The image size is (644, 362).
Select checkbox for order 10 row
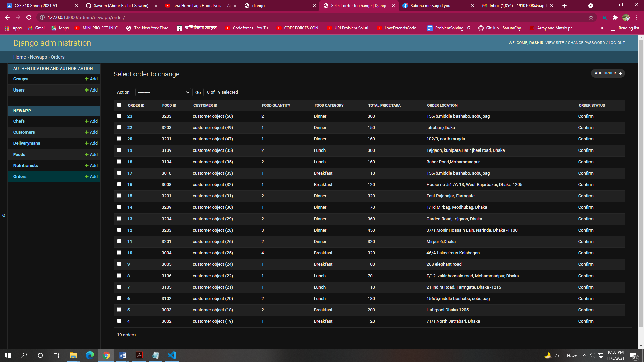pyautogui.click(x=119, y=253)
